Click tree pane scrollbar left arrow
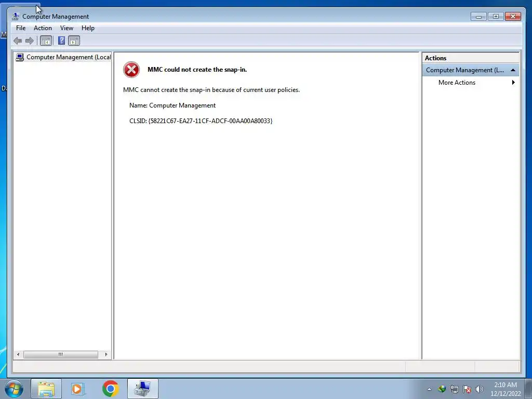 click(18, 354)
